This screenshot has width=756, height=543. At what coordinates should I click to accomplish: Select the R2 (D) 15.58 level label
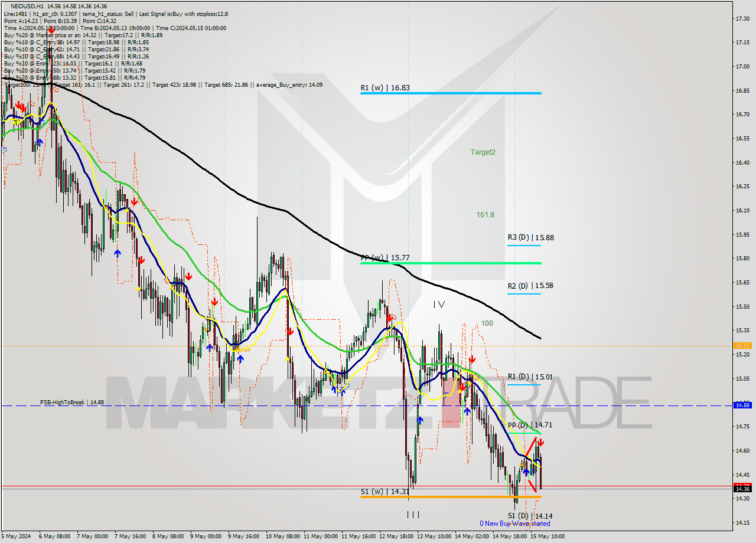point(530,286)
